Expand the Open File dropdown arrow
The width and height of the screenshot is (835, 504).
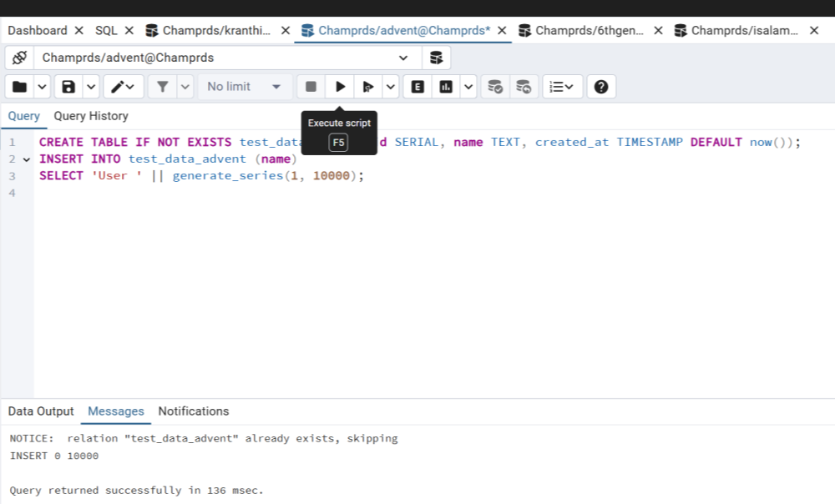(x=42, y=87)
